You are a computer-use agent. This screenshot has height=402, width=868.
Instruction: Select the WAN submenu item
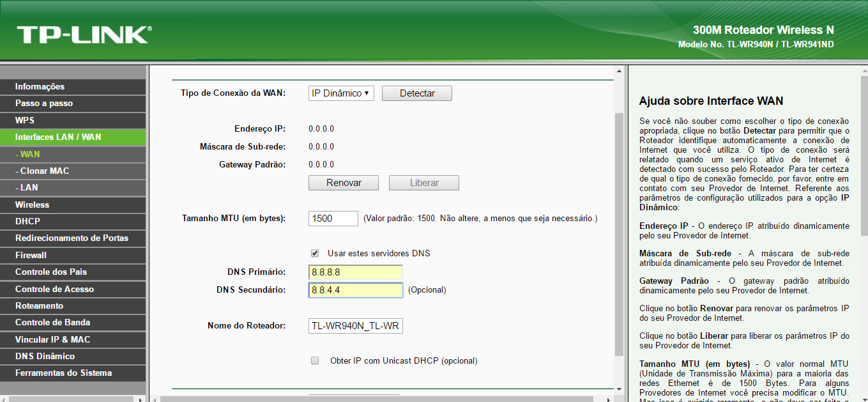click(x=73, y=154)
